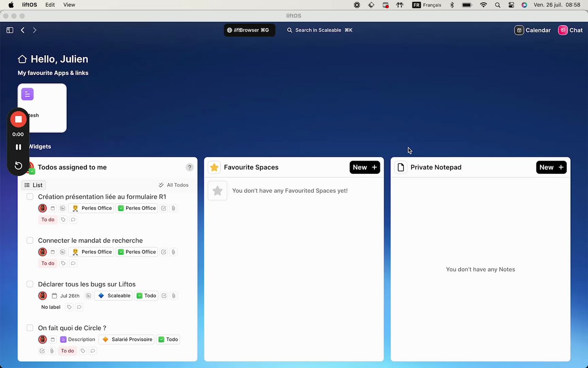Open Spotlight search in menu bar

[498, 5]
